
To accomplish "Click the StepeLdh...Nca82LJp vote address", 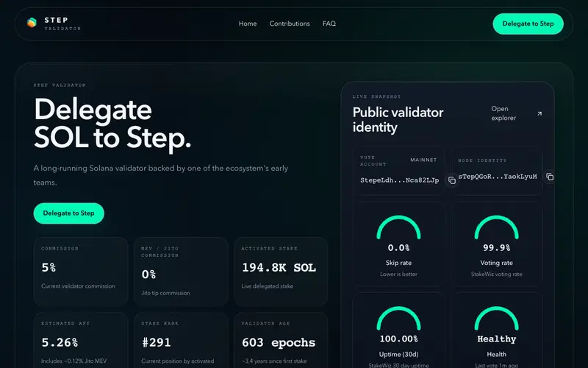I will click(x=399, y=180).
